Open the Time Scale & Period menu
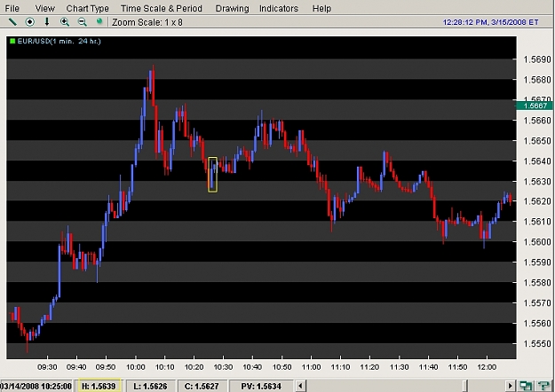The image size is (555, 392). pos(162,8)
